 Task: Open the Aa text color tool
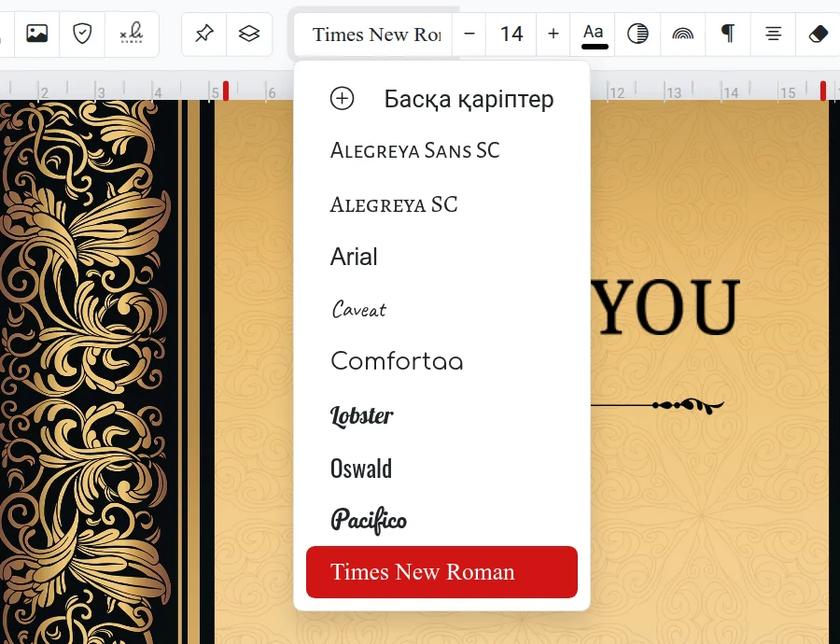593,35
